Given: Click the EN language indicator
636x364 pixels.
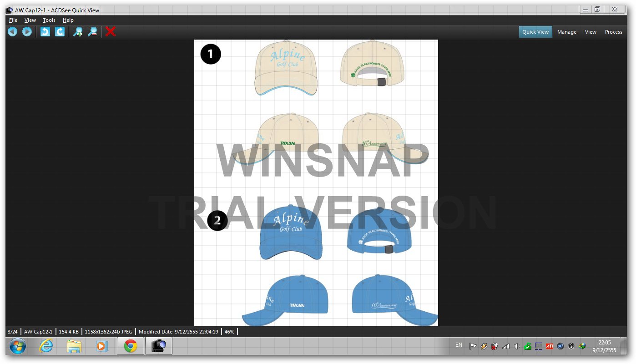Looking at the screenshot, I should coord(459,345).
